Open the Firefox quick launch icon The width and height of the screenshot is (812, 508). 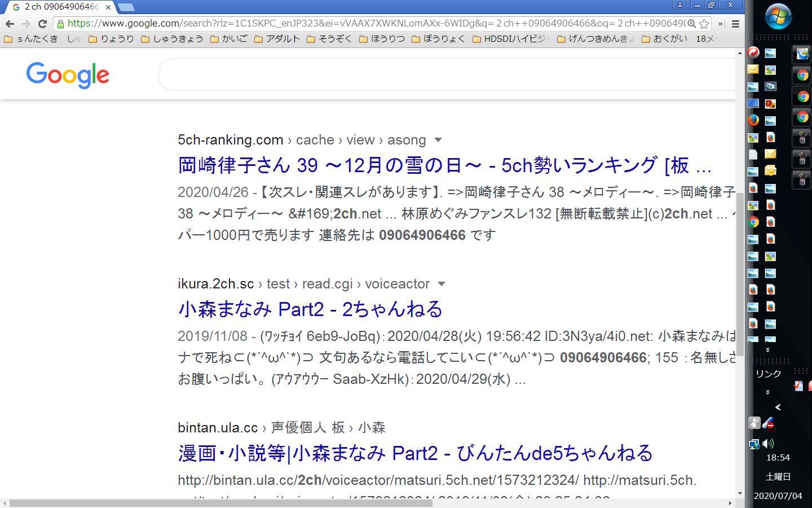coord(753,120)
